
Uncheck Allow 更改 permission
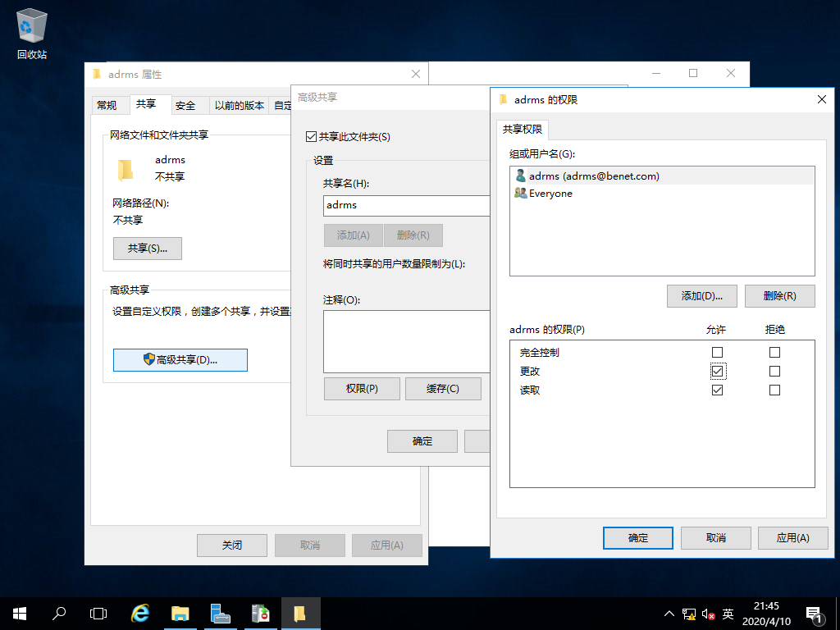pyautogui.click(x=717, y=372)
